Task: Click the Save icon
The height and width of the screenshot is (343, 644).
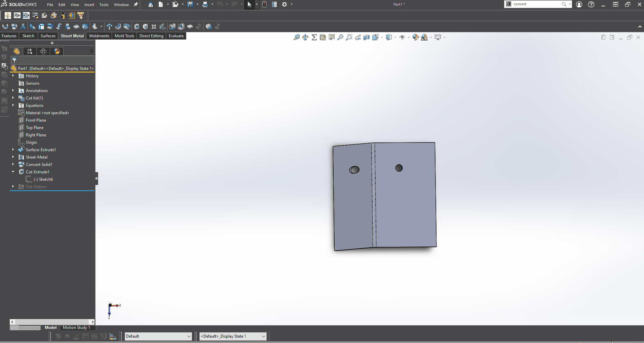Action: [x=190, y=4]
